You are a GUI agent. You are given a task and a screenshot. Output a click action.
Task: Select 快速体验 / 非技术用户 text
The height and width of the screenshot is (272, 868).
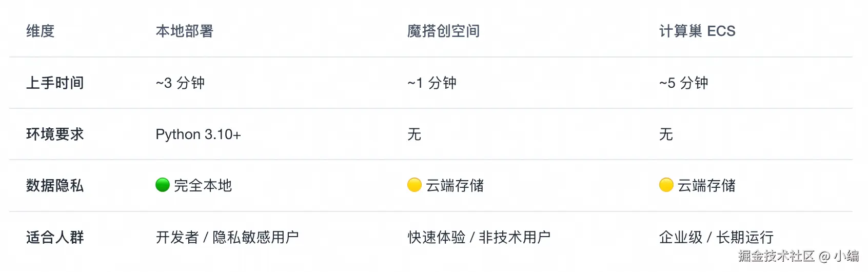pos(479,237)
